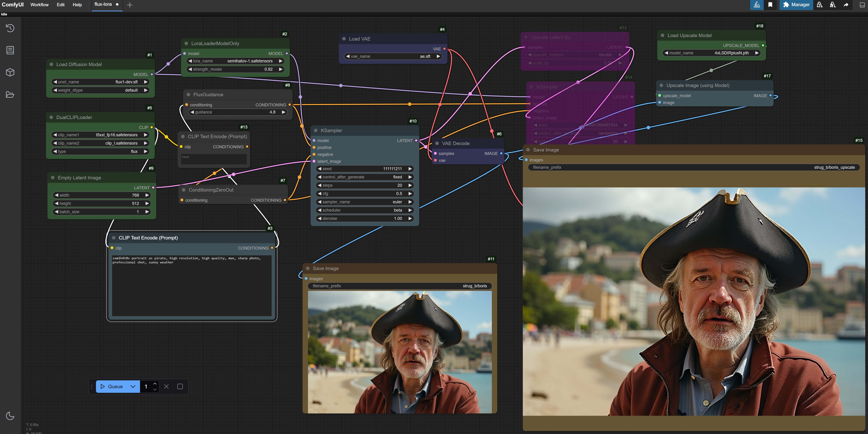
Task: Click the guidance 4.8 value
Action: click(x=272, y=112)
